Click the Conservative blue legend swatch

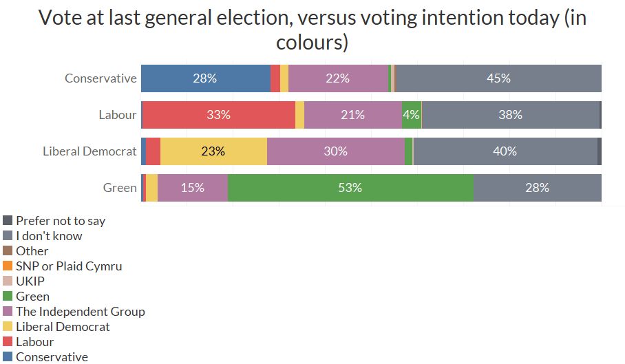pos(8,356)
